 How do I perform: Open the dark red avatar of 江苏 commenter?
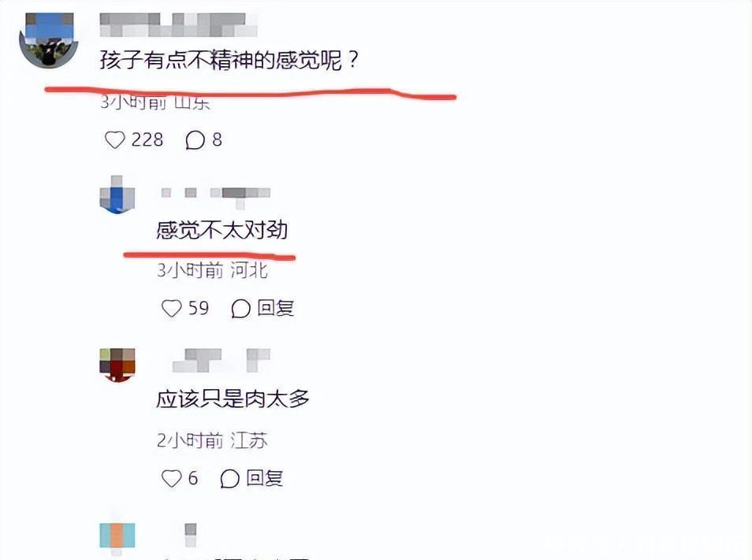point(117,365)
